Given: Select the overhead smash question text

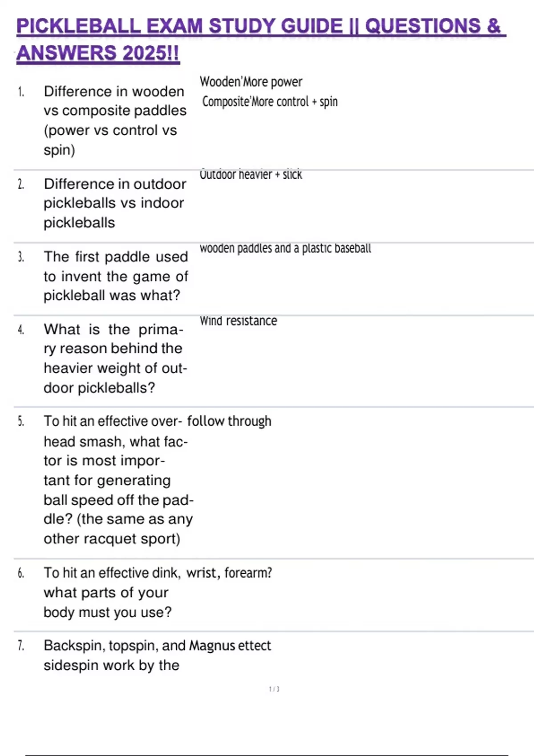Looking at the screenshot, I should point(117,480).
